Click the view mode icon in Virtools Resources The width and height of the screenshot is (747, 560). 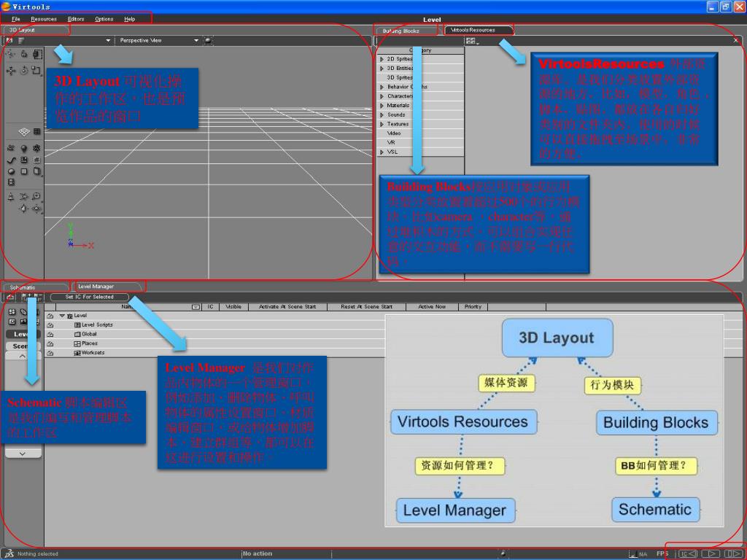click(471, 41)
